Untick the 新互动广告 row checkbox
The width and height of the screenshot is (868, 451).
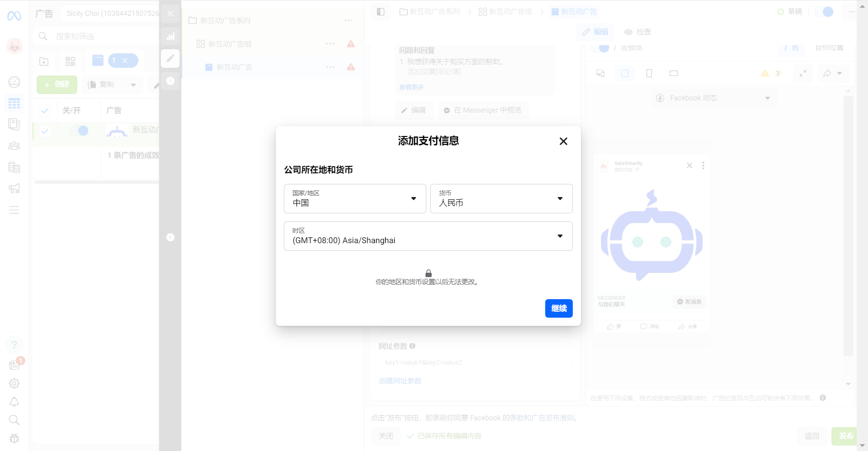[x=45, y=131]
